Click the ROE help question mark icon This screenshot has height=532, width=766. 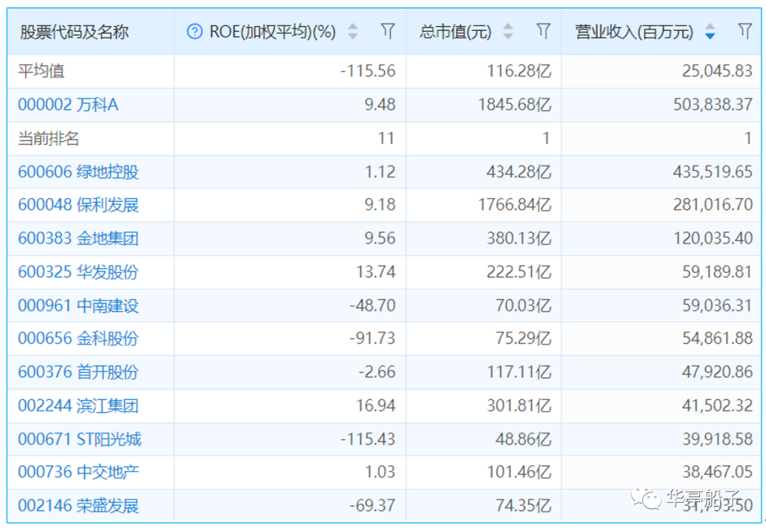[x=194, y=32]
